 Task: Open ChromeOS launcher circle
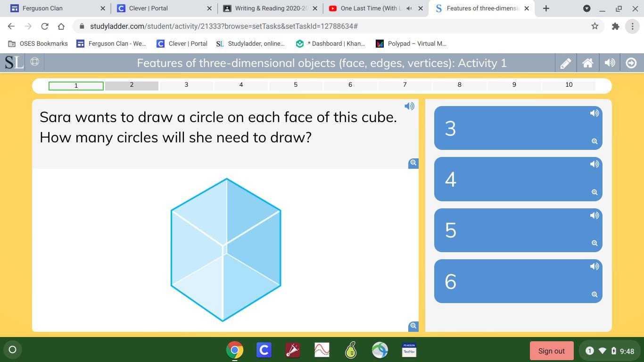tap(13, 350)
